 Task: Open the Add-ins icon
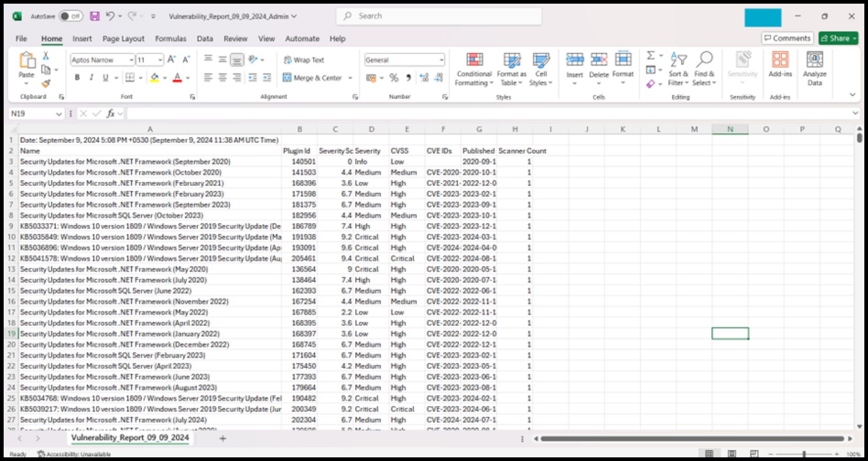780,64
